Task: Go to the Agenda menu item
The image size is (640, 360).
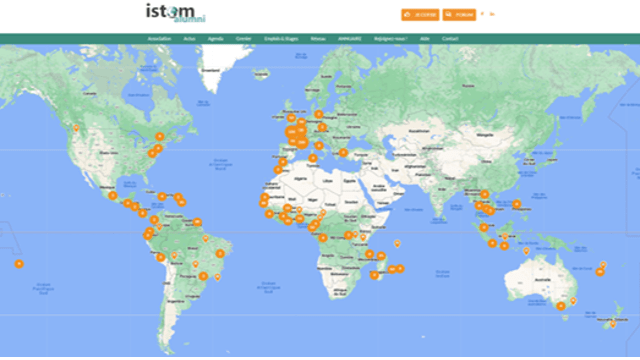Action: pyautogui.click(x=216, y=39)
